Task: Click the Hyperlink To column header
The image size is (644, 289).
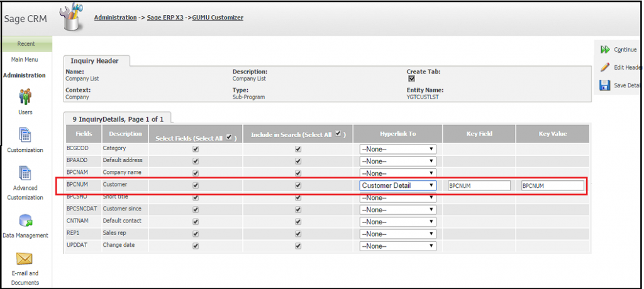Action: [397, 134]
